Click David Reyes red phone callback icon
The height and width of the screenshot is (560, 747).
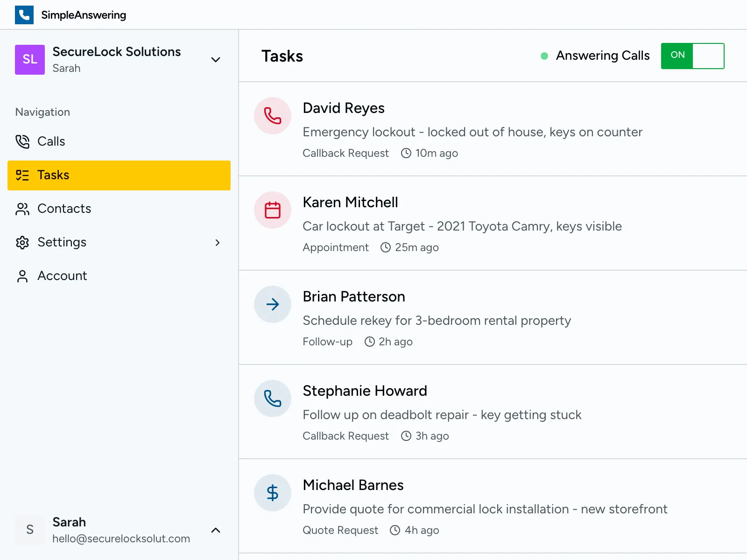[273, 116]
